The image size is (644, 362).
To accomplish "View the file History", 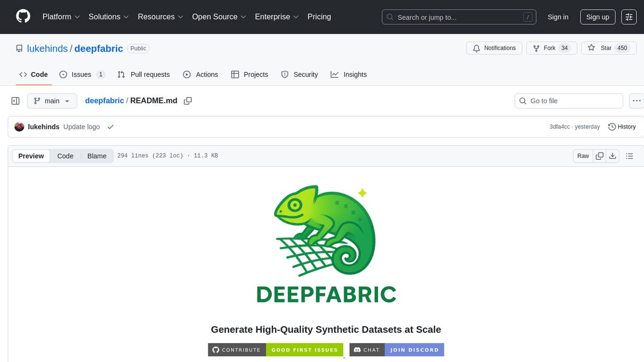I will coord(622,127).
